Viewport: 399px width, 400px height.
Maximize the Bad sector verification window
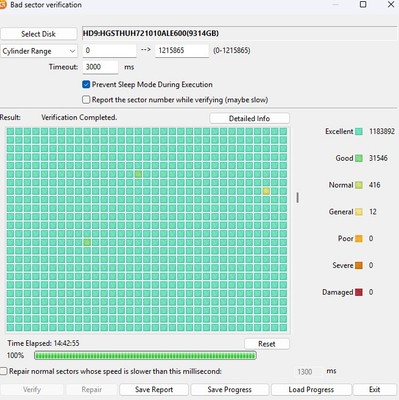[363, 4]
